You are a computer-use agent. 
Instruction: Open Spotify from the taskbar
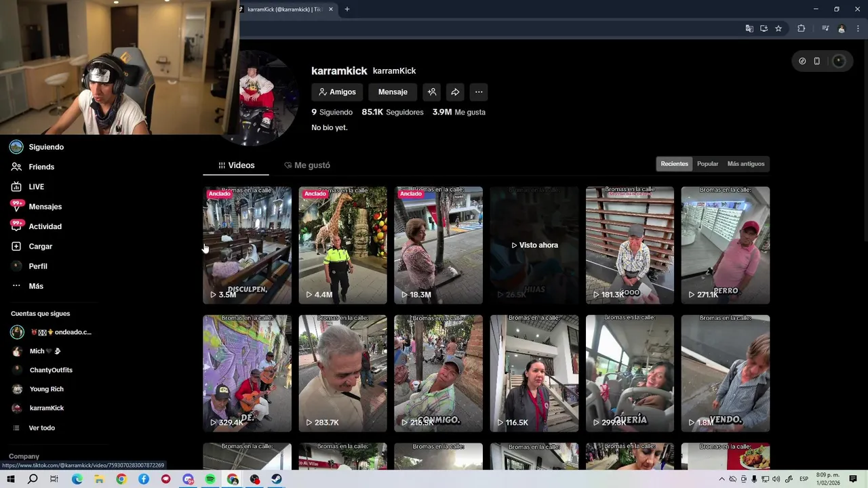[210, 479]
